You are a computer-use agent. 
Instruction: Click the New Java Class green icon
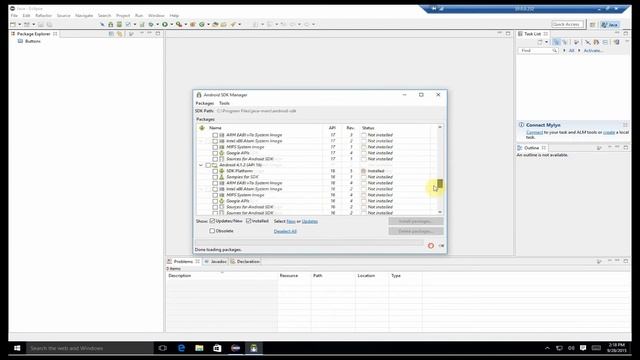201,24
